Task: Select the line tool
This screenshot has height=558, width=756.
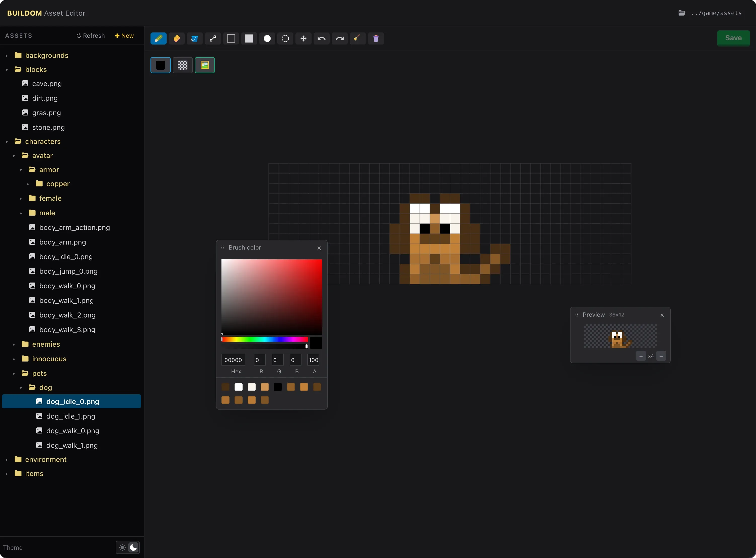Action: click(213, 38)
